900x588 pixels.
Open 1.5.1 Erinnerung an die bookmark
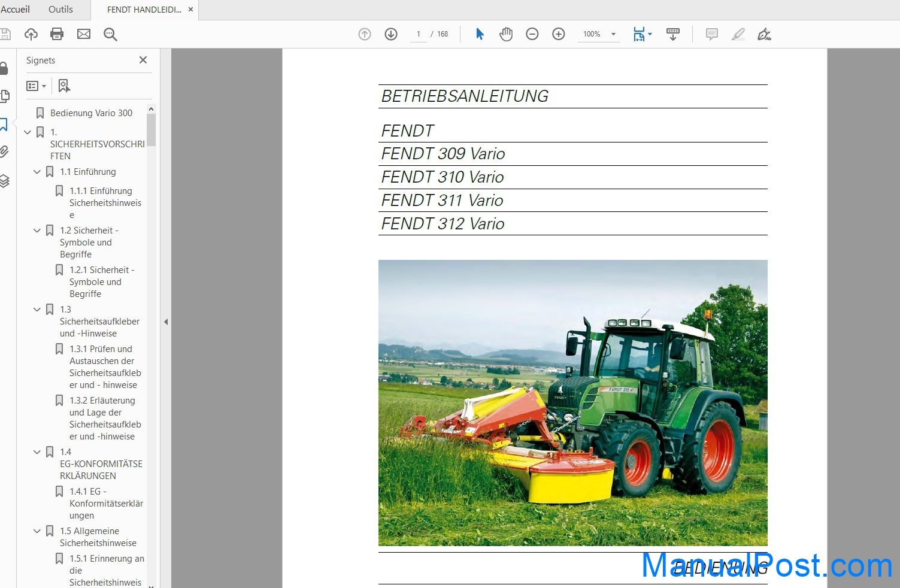pos(107,571)
